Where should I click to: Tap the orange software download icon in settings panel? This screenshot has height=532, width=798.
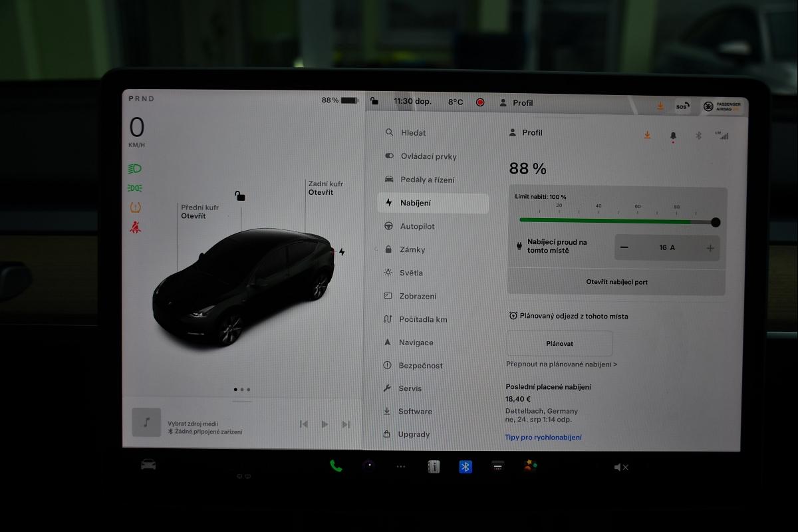[647, 135]
